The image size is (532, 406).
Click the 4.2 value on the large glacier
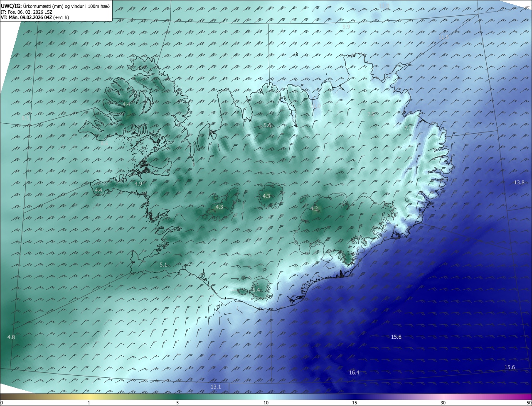[314, 209]
